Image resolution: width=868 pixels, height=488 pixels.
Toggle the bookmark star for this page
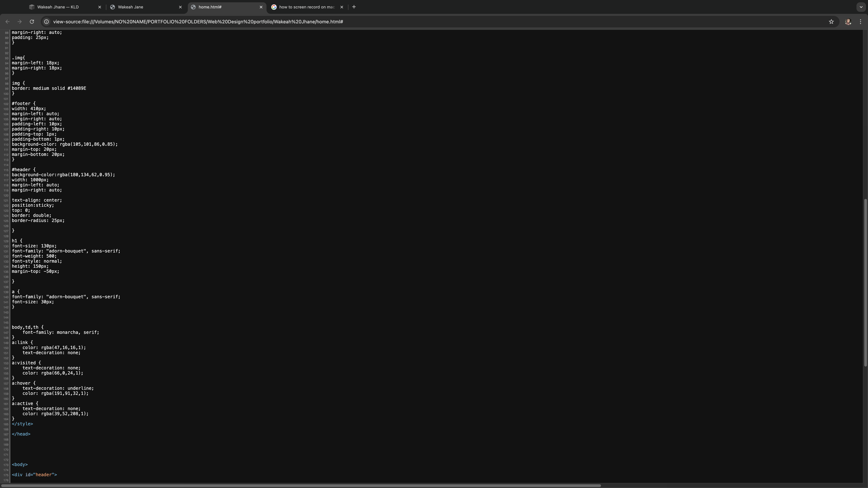click(x=832, y=22)
